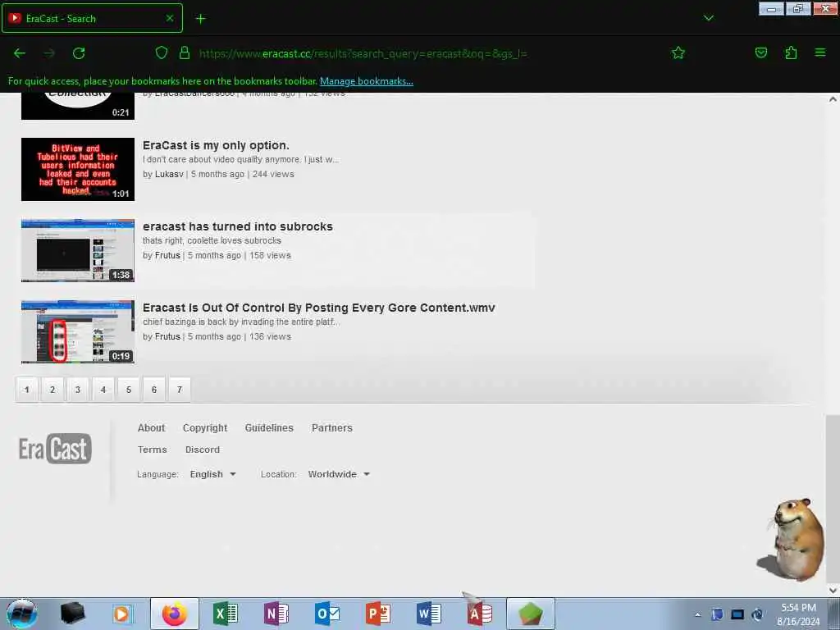Screen dimensions: 840x630
Task: Launch Access from the taskbar
Action: pyautogui.click(x=479, y=614)
